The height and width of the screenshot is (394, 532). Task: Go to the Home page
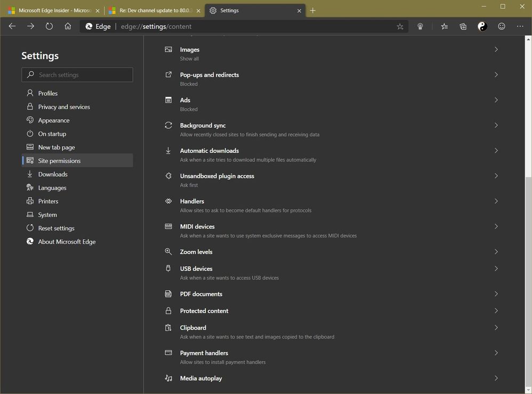pos(68,27)
